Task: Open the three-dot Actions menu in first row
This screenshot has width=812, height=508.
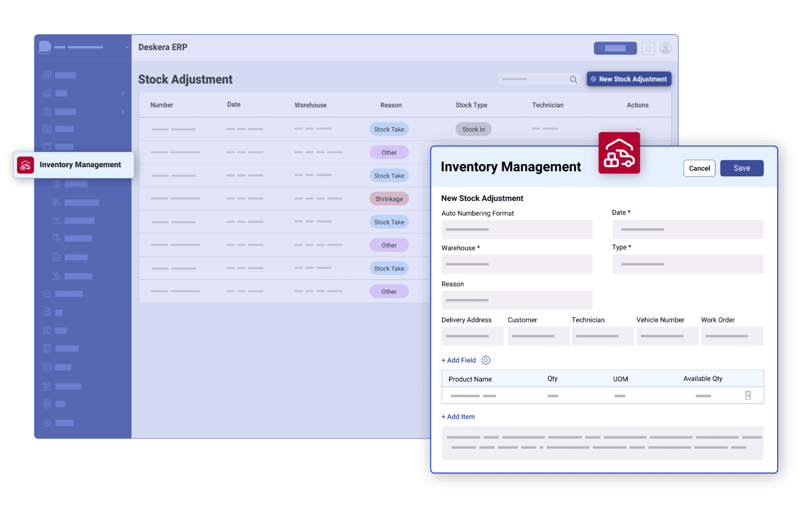Action: click(x=638, y=129)
